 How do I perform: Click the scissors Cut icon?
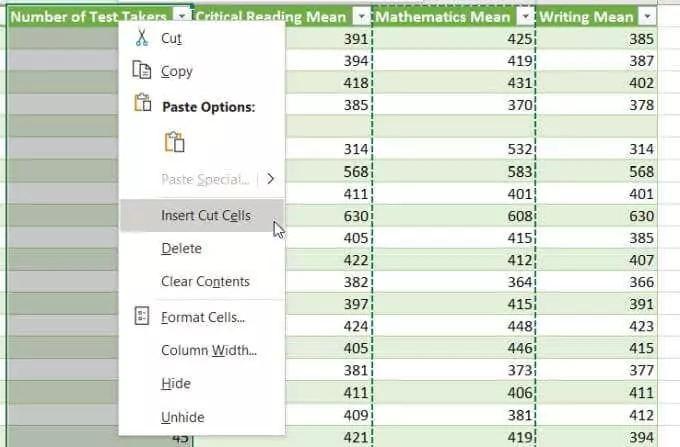tap(141, 38)
